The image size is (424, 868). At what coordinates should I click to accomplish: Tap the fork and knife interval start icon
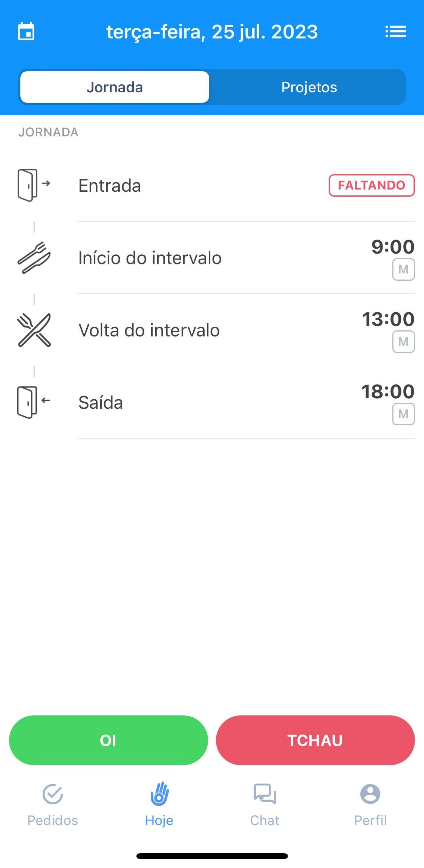(x=34, y=258)
